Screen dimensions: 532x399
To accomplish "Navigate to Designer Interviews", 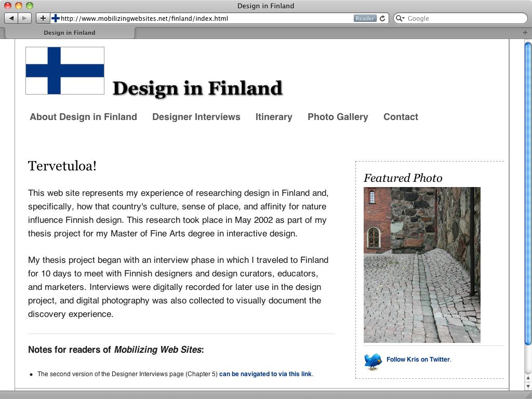I will tap(196, 117).
